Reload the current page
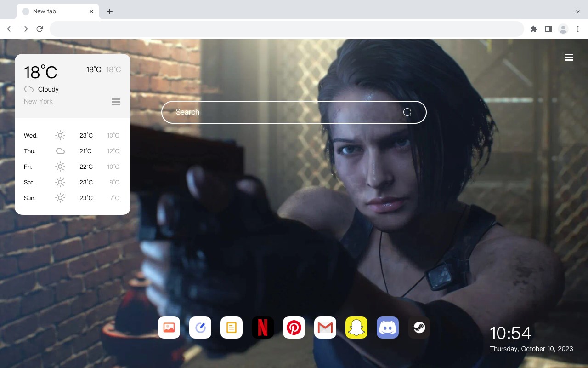Screen dimensions: 588x368 pos(40,29)
